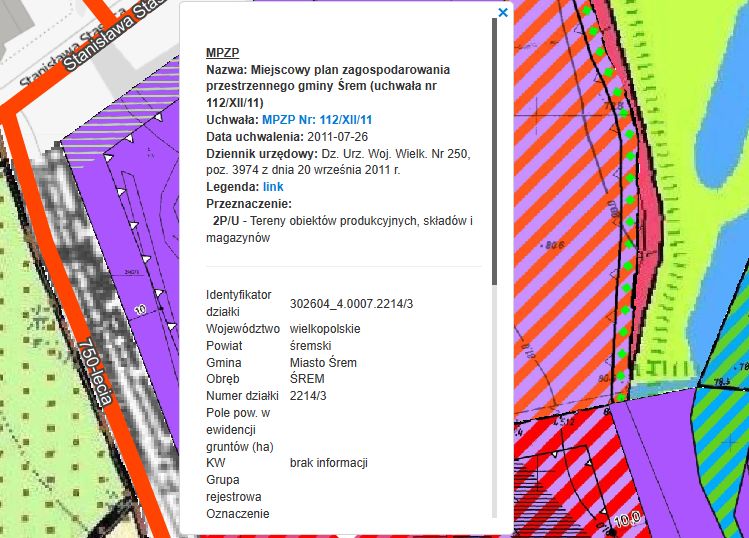
Task: Open the MPZP Nr: 112/XII/11 resolution link
Action: (x=317, y=120)
